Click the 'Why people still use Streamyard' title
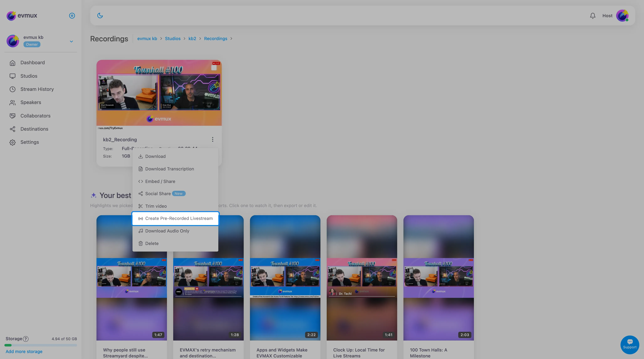Image resolution: width=644 pixels, height=359 pixels. point(125,353)
